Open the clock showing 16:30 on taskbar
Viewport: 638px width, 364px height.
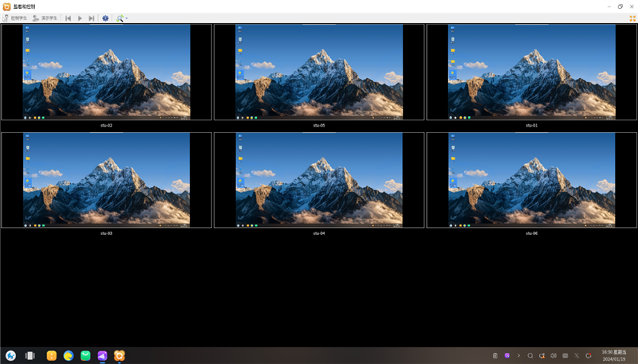coord(613,355)
